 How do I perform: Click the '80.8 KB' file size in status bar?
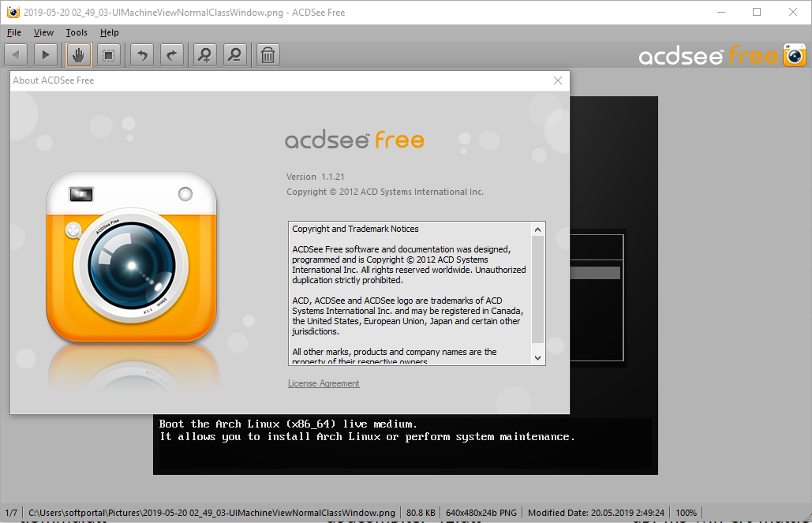click(x=421, y=513)
